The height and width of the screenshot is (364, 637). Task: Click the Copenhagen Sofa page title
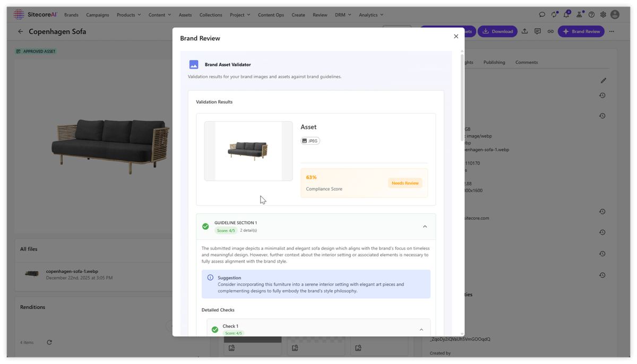57,31
